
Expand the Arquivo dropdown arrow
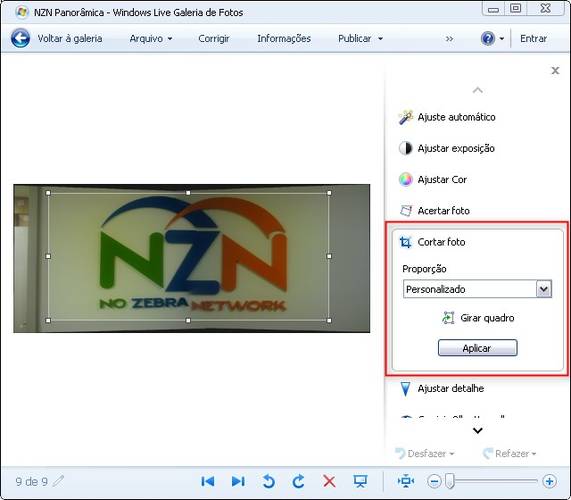point(170,39)
